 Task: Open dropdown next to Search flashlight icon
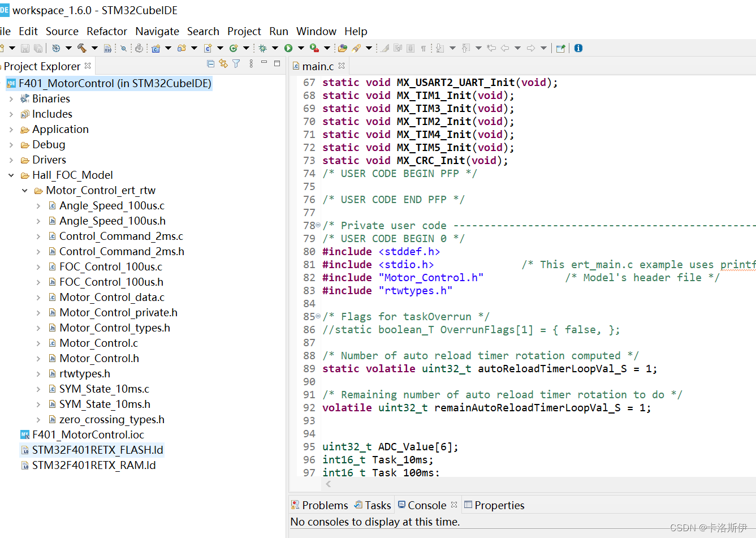pos(369,48)
